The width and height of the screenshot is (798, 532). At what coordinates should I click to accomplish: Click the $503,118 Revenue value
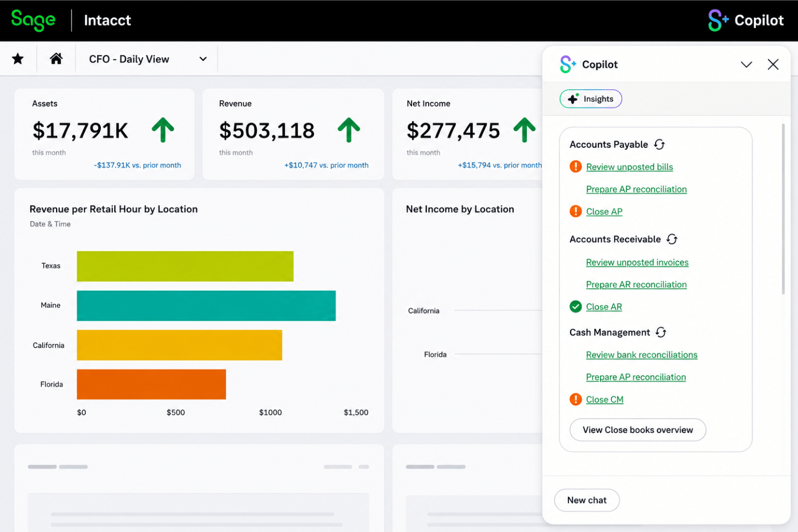267,130
